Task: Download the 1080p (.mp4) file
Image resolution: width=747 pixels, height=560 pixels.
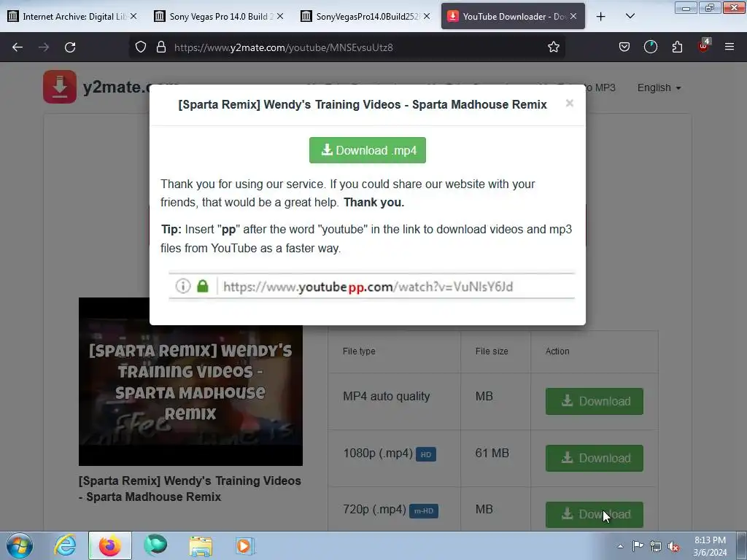Action: click(x=594, y=458)
